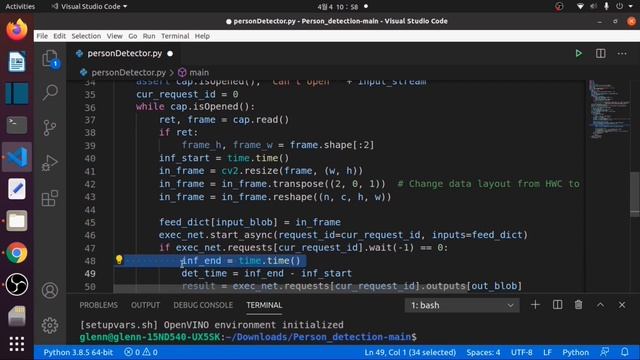Change end of line sequence LF
Screen dimensions: 640x360
(547, 352)
